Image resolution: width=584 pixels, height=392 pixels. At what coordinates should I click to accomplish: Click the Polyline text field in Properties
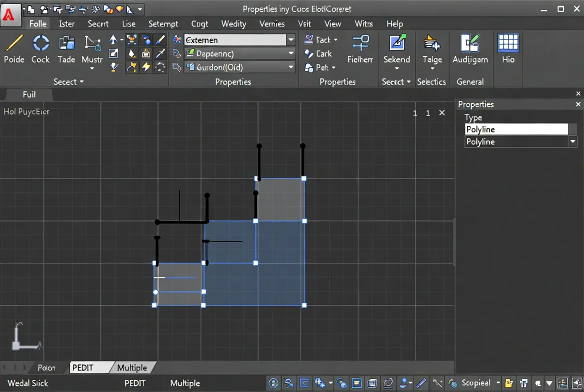(x=516, y=129)
